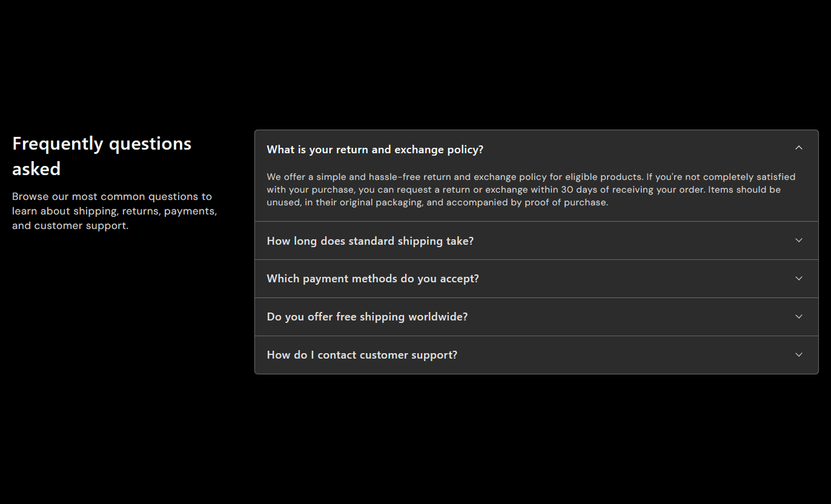Click chevron beside standard shipping question
The width and height of the screenshot is (831, 504).
click(799, 240)
